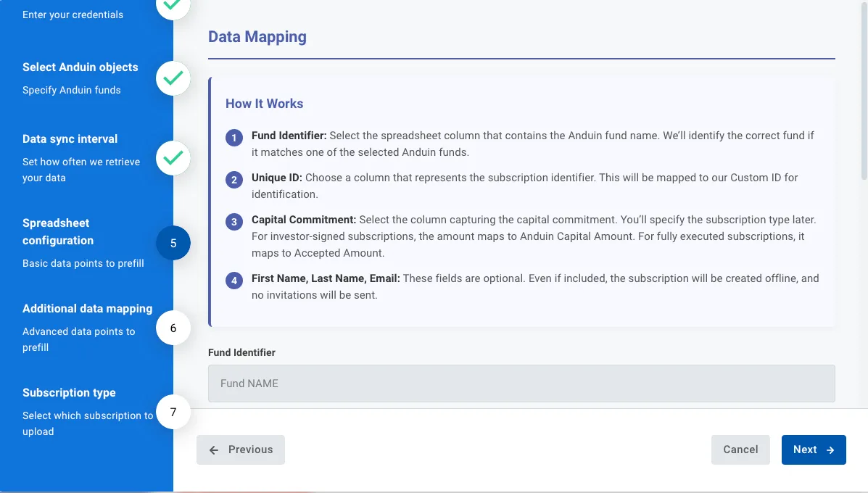The image size is (868, 493).
Task: Click the Cancel button
Action: 740,449
